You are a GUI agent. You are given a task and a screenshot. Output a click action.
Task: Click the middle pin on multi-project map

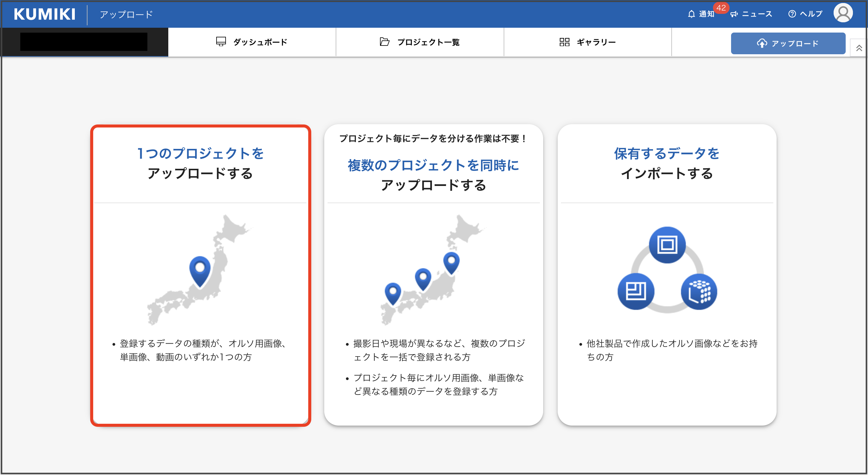423,279
